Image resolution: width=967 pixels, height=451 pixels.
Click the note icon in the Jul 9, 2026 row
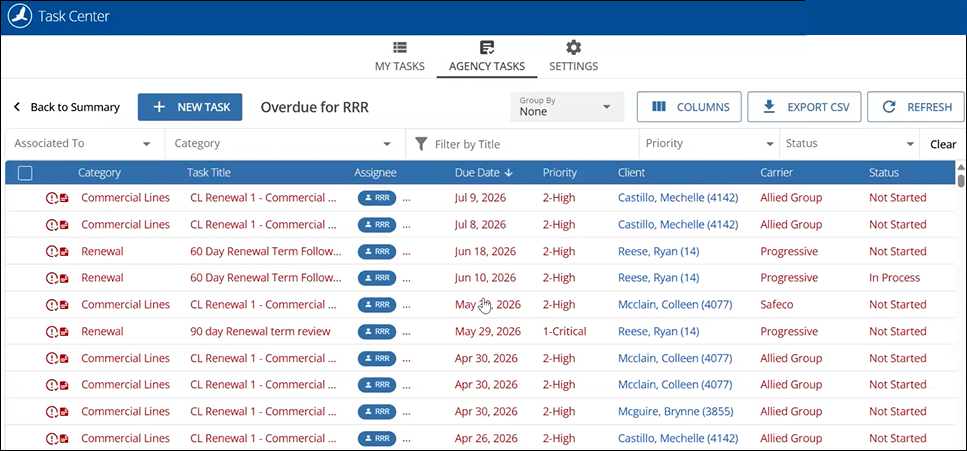[64, 198]
